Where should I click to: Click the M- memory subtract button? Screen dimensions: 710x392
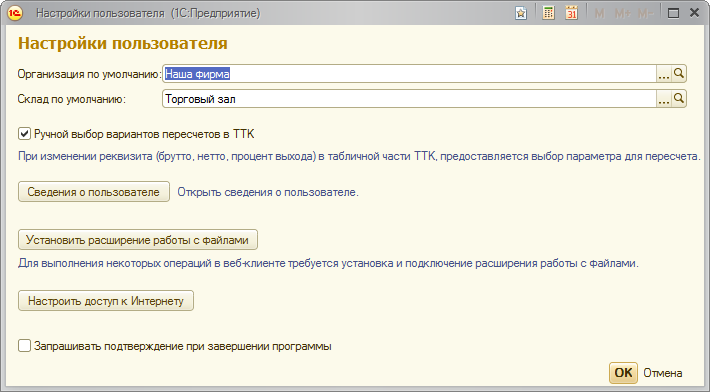pyautogui.click(x=645, y=14)
